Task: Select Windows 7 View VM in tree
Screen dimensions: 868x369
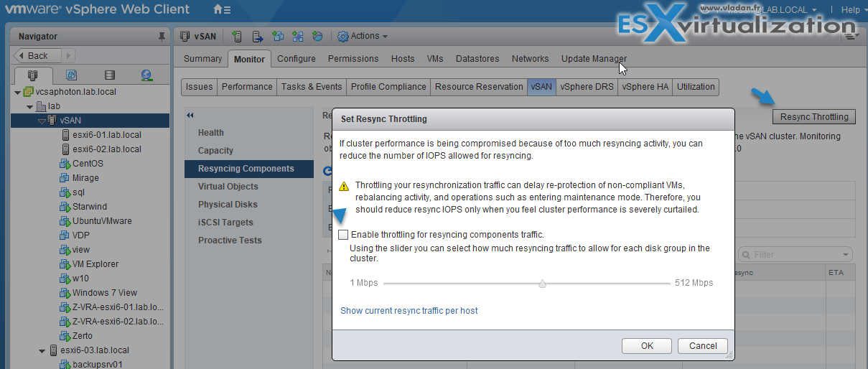Action: [x=105, y=293]
